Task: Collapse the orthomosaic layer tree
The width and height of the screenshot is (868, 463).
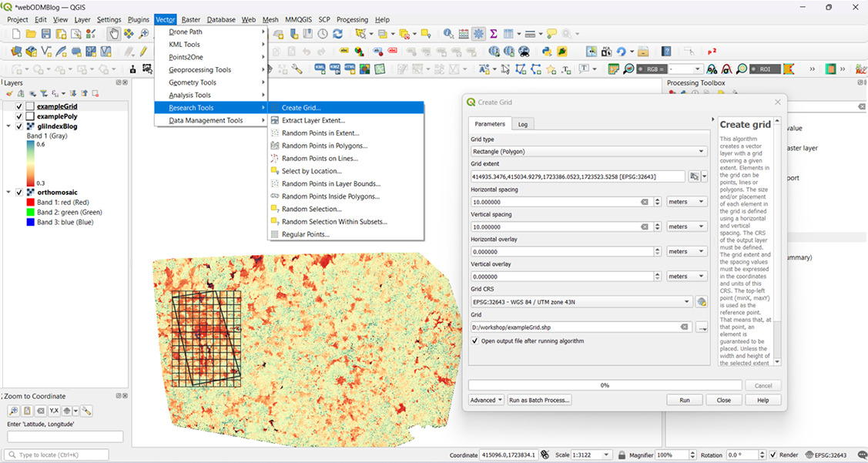Action: pos(8,193)
